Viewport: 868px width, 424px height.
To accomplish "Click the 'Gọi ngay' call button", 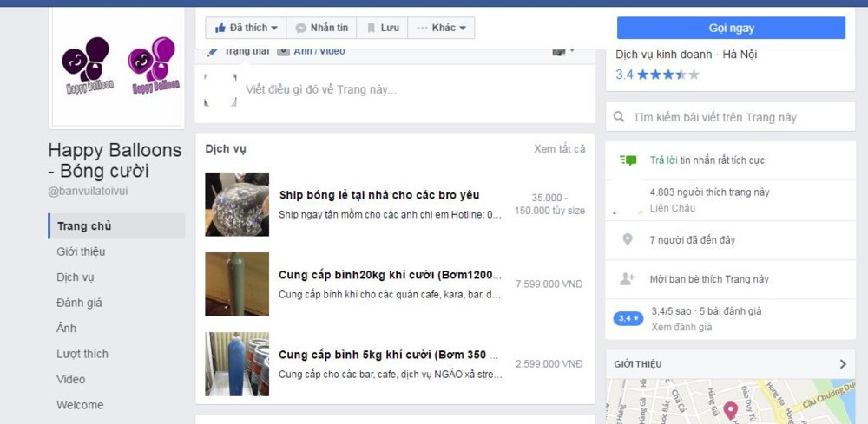I will click(731, 29).
